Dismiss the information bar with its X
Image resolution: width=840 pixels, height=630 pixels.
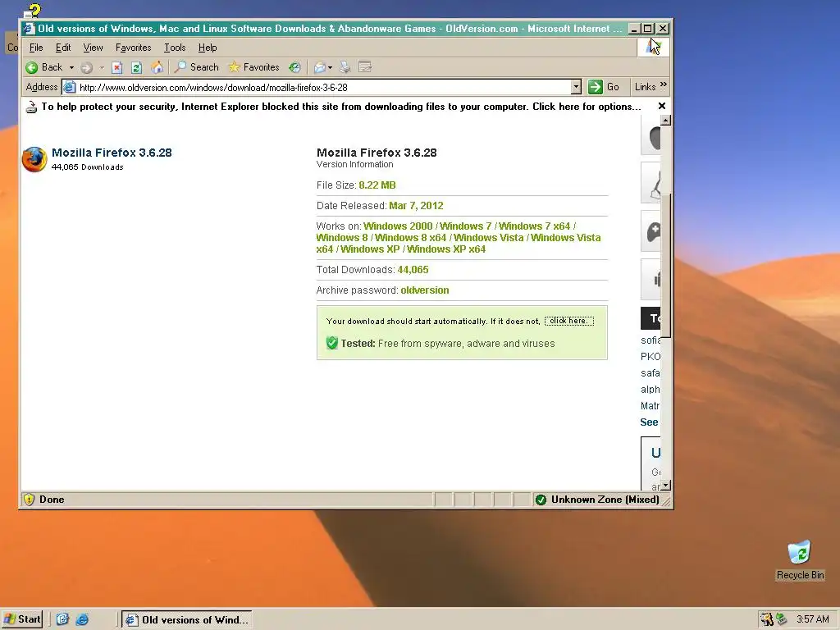(662, 106)
